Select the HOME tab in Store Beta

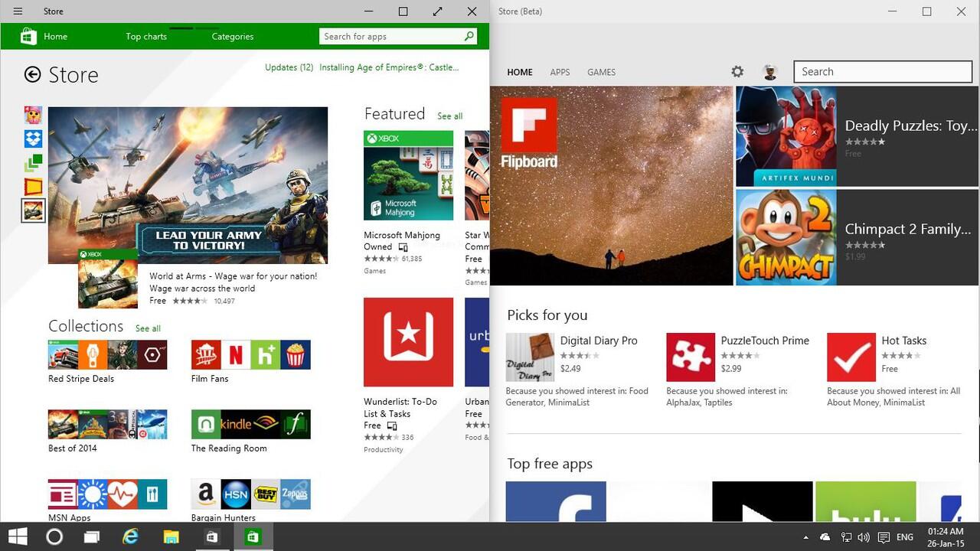coord(520,72)
